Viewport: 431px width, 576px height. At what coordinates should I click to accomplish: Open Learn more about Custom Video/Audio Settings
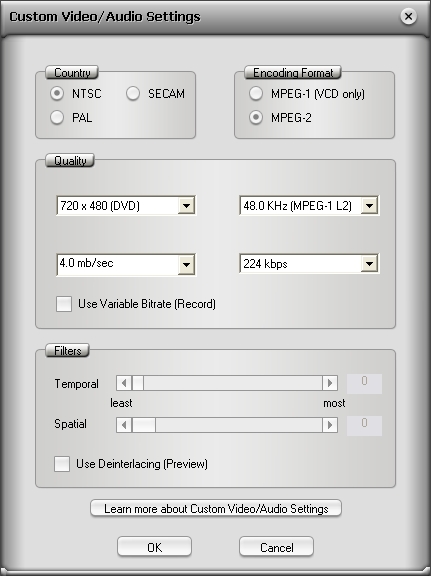216,509
